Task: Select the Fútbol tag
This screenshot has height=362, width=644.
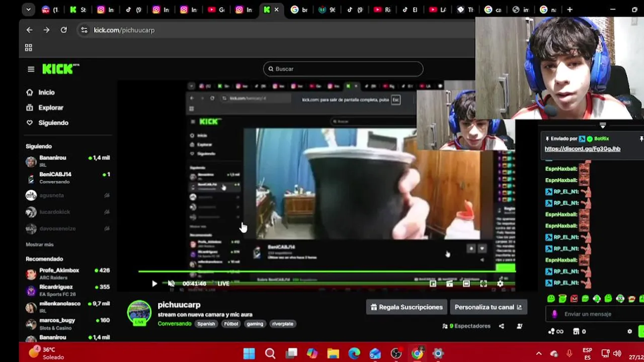Action: 231,324
